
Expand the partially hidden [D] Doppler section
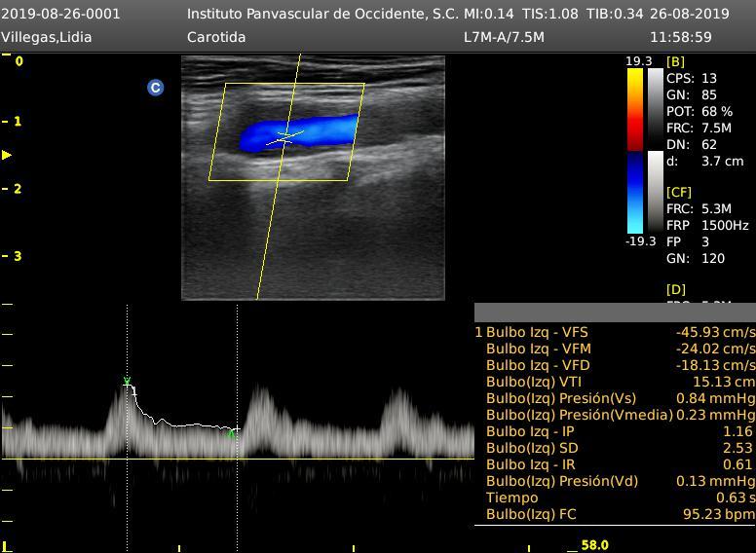point(675,290)
